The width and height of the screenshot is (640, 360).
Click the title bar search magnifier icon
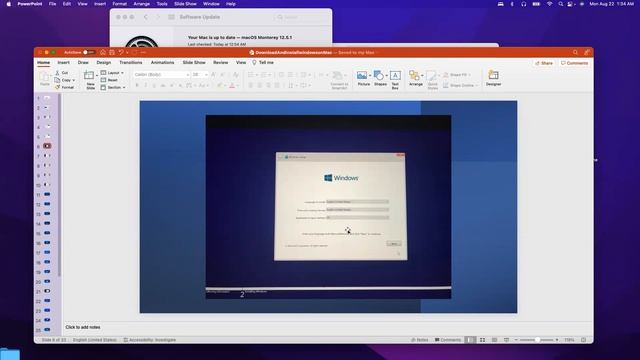click(x=575, y=52)
